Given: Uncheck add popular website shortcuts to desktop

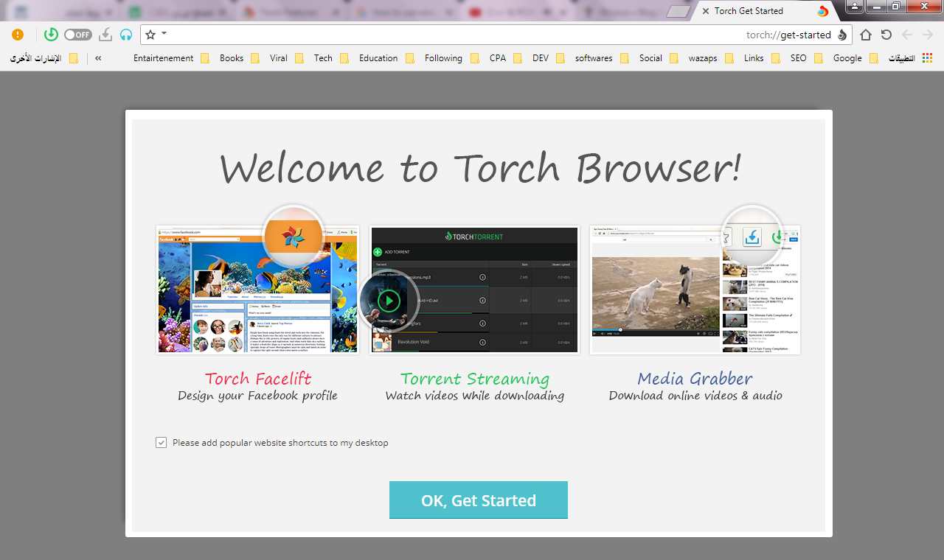Looking at the screenshot, I should 161,443.
